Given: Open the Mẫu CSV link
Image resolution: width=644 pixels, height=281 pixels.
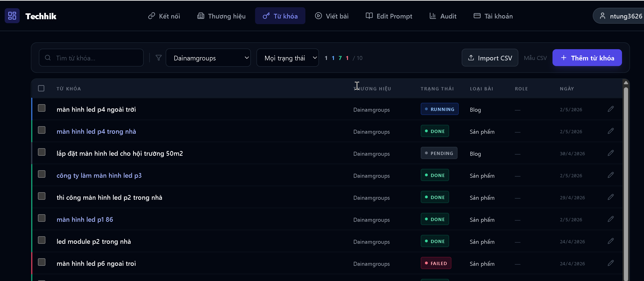Looking at the screenshot, I should pos(535,58).
